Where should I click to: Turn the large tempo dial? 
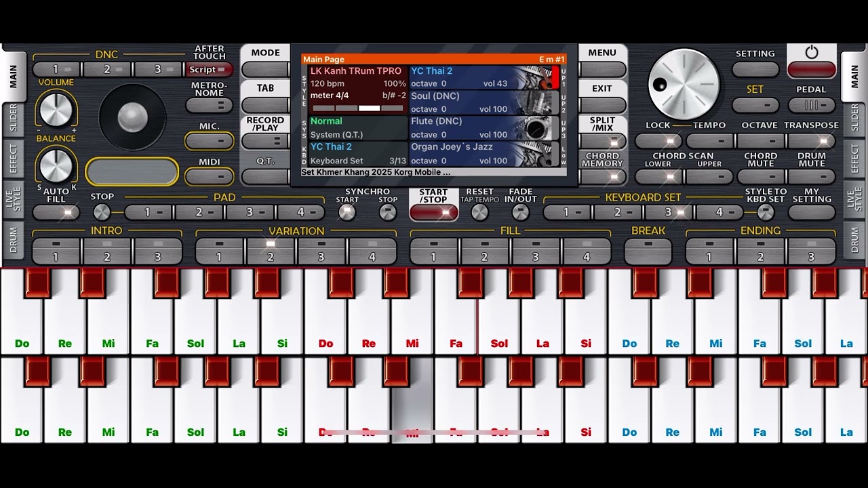pos(684,85)
